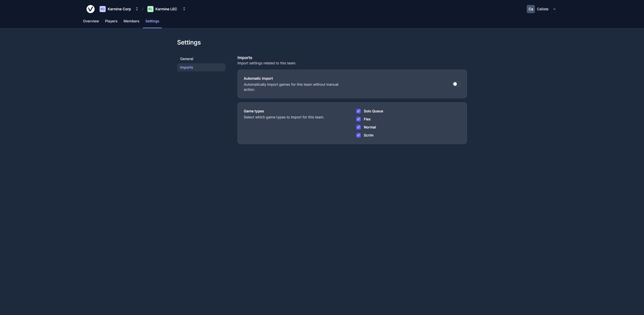Click the Karmine LEC team name
Image resolution: width=644 pixels, height=315 pixels.
coord(166,9)
